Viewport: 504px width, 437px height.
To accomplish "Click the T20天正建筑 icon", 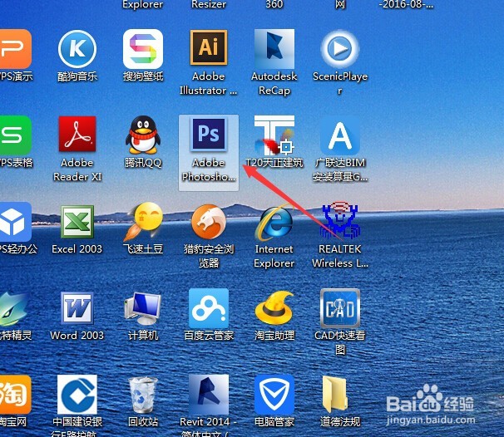I will [x=274, y=135].
